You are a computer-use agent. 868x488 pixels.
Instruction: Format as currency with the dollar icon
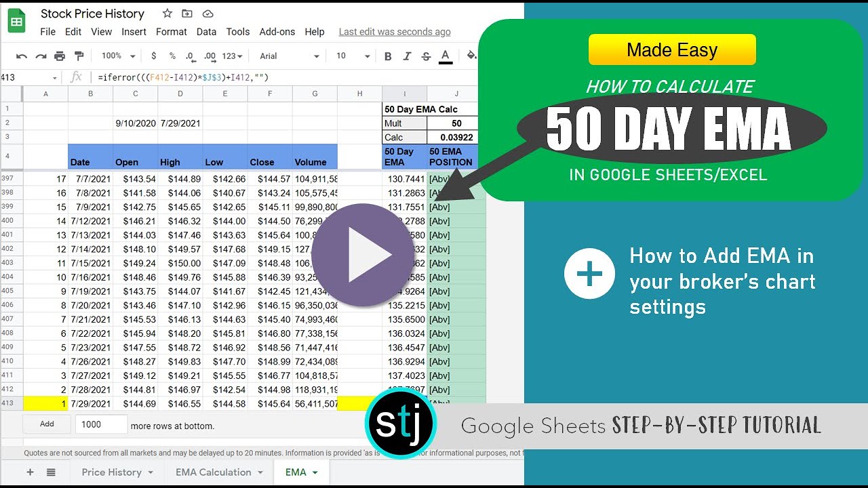tap(154, 56)
